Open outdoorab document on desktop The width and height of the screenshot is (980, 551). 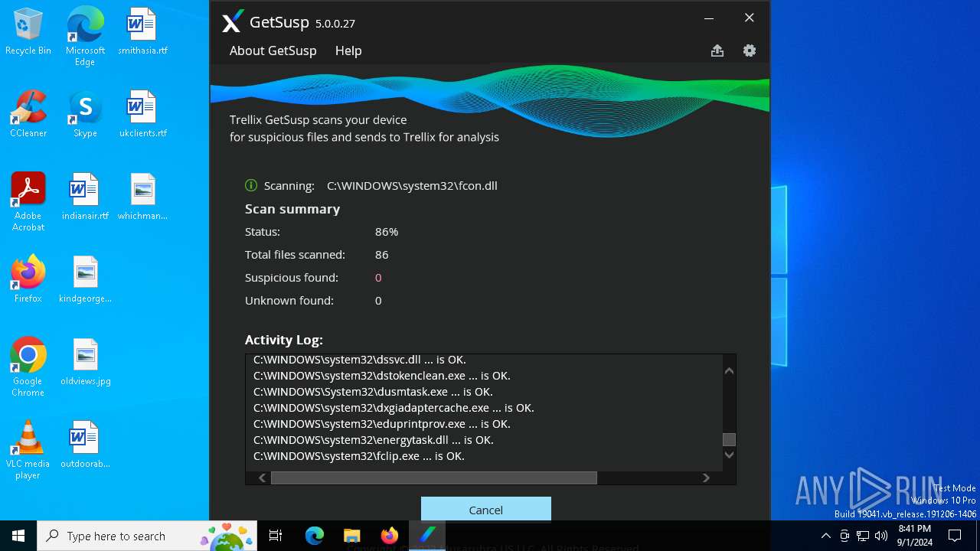click(x=85, y=445)
